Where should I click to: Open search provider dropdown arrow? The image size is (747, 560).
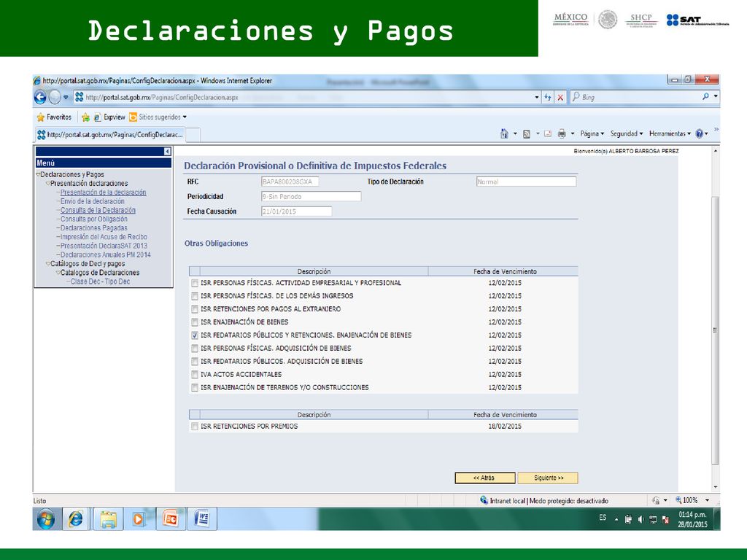716,97
